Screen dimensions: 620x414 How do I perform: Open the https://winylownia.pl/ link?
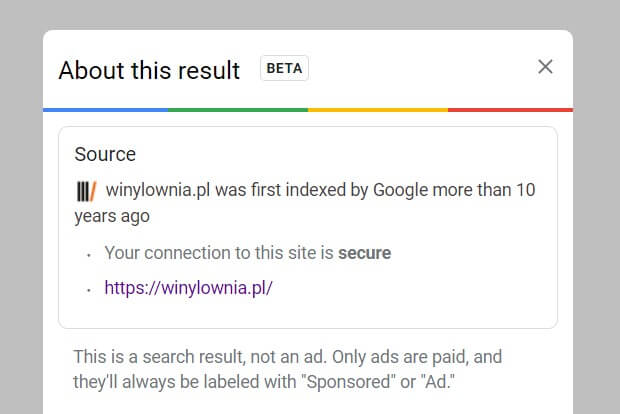click(188, 287)
